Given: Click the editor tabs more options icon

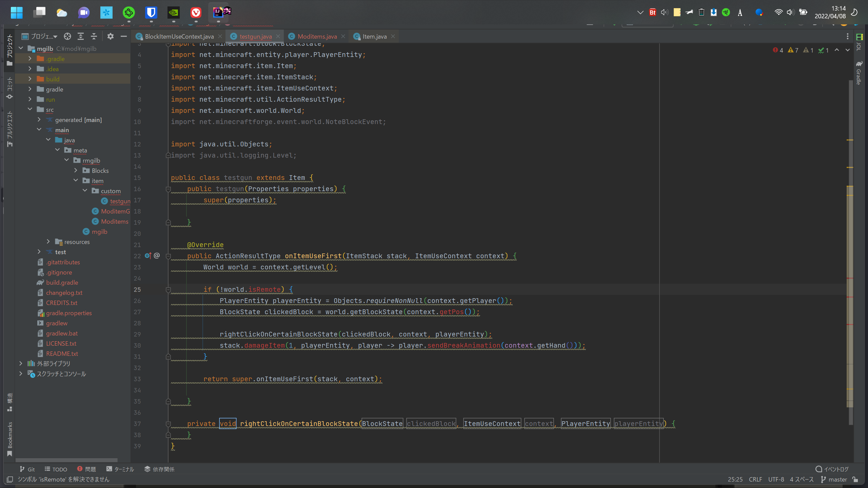Looking at the screenshot, I should click(x=847, y=36).
